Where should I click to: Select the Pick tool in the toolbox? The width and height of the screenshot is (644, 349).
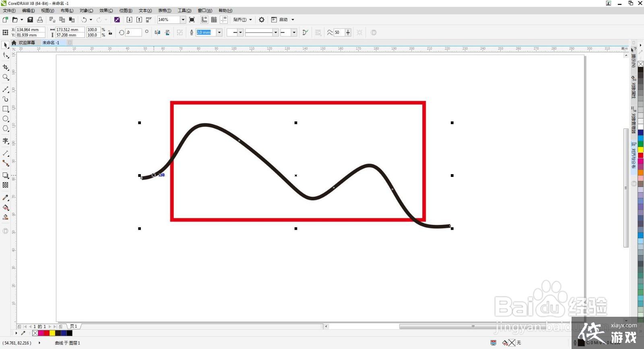click(x=6, y=45)
